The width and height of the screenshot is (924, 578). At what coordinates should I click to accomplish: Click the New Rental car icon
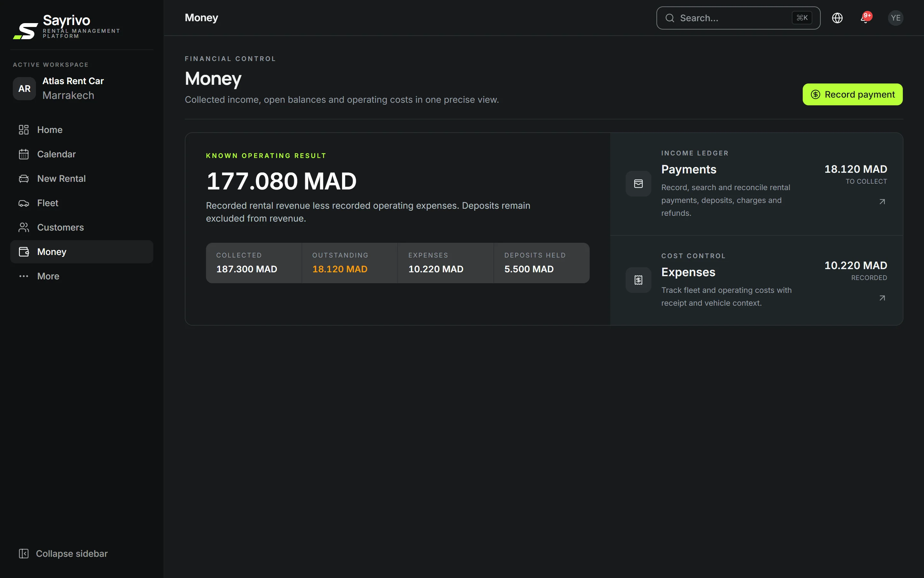coord(24,179)
